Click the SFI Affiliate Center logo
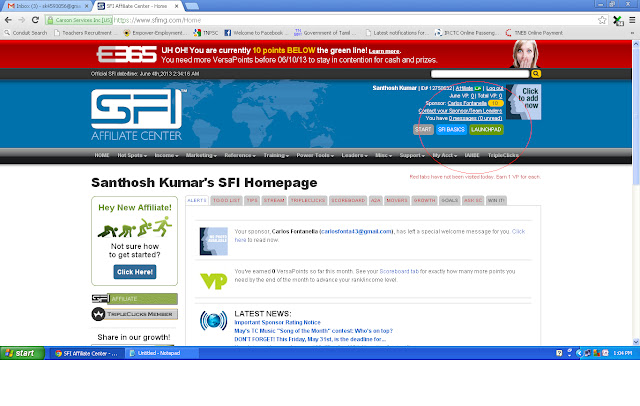Image resolution: width=640 pixels, height=406 pixels. (137, 115)
